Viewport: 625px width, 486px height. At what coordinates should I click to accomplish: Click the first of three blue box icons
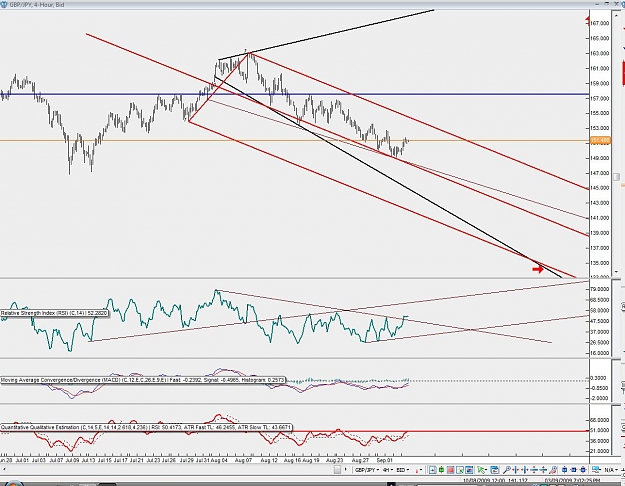pos(564,470)
